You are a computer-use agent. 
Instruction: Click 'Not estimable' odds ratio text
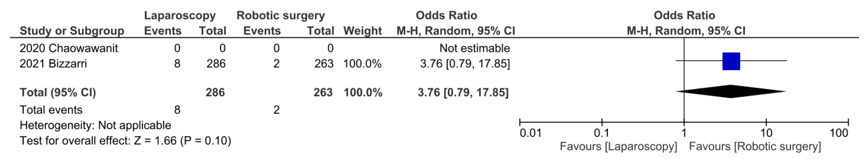(x=474, y=48)
